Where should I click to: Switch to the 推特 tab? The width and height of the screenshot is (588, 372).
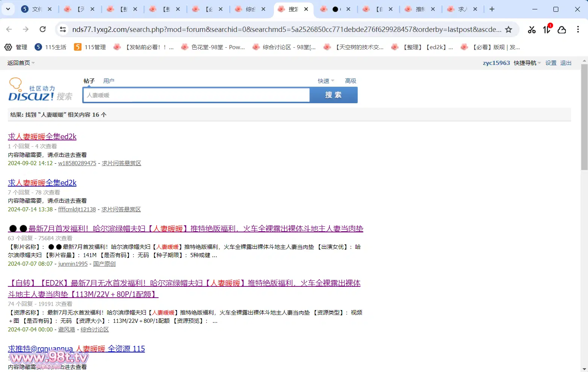[x=415, y=9]
